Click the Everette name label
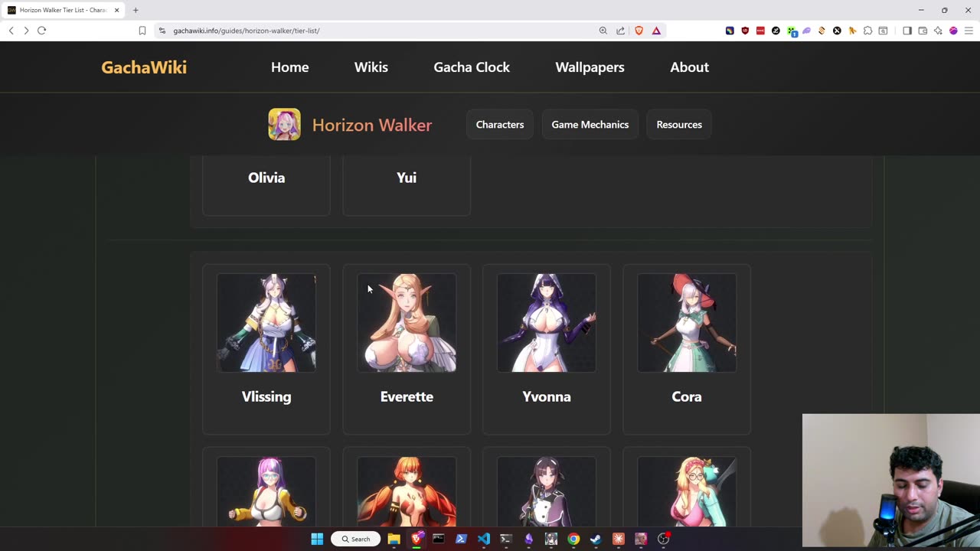The width and height of the screenshot is (980, 551). click(x=407, y=396)
